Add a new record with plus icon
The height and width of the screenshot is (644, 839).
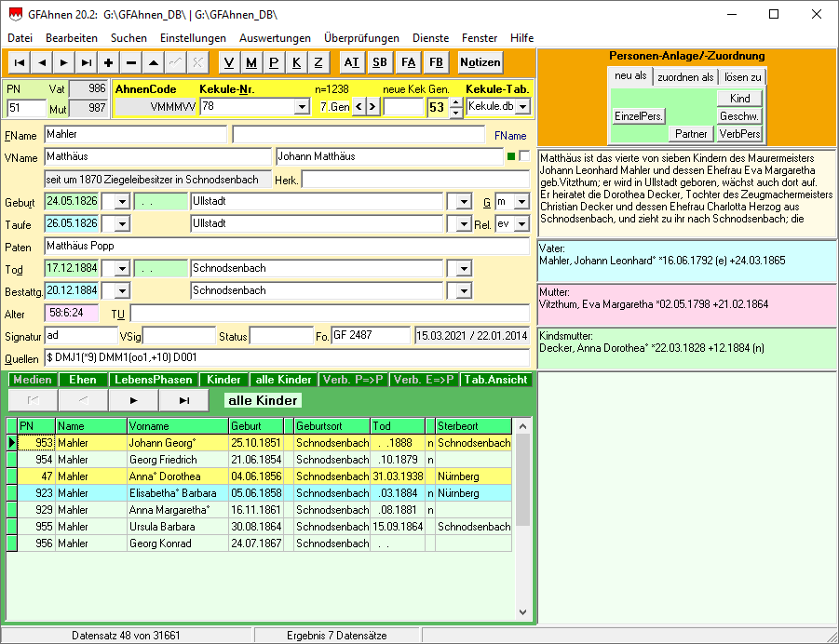pyautogui.click(x=109, y=62)
